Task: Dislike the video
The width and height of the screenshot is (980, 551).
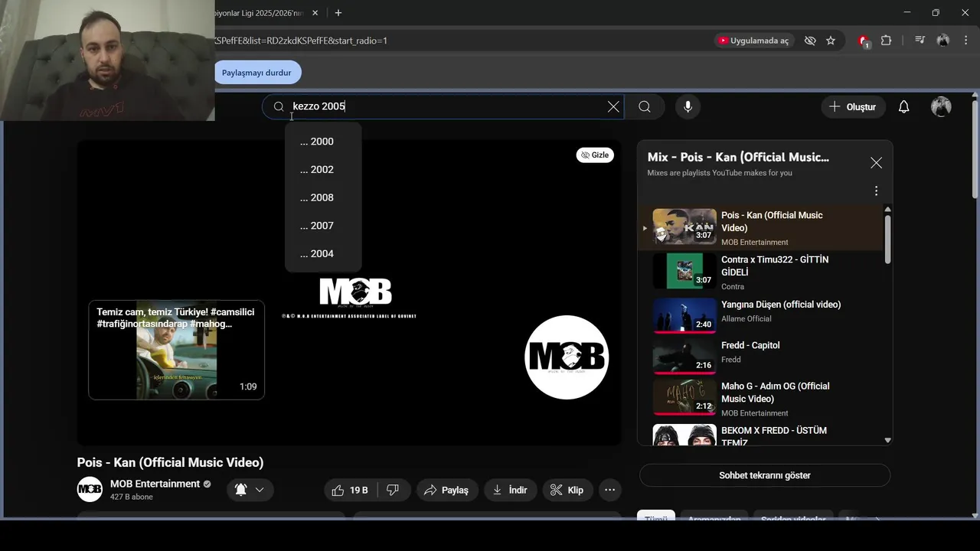Action: (393, 490)
